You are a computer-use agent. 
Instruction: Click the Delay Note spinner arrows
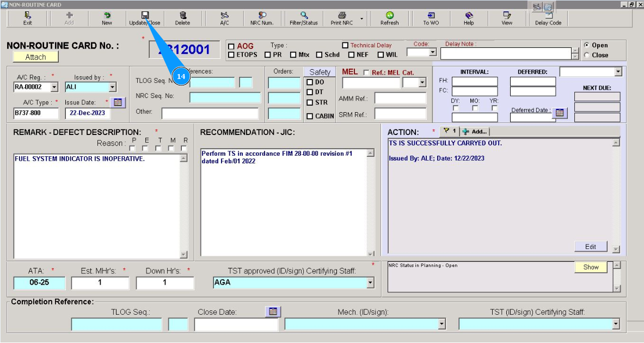pyautogui.click(x=575, y=53)
